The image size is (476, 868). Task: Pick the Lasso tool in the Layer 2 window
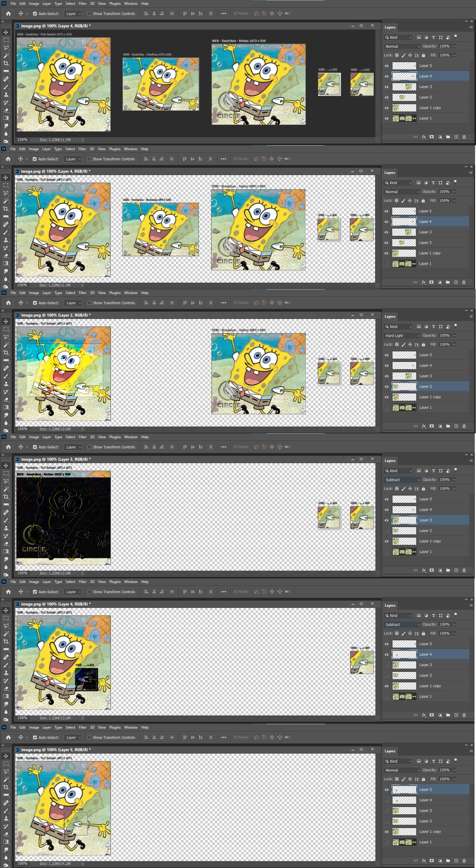[6, 337]
